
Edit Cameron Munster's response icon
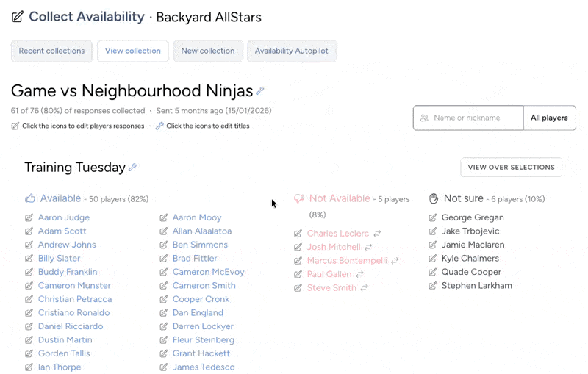click(x=29, y=286)
